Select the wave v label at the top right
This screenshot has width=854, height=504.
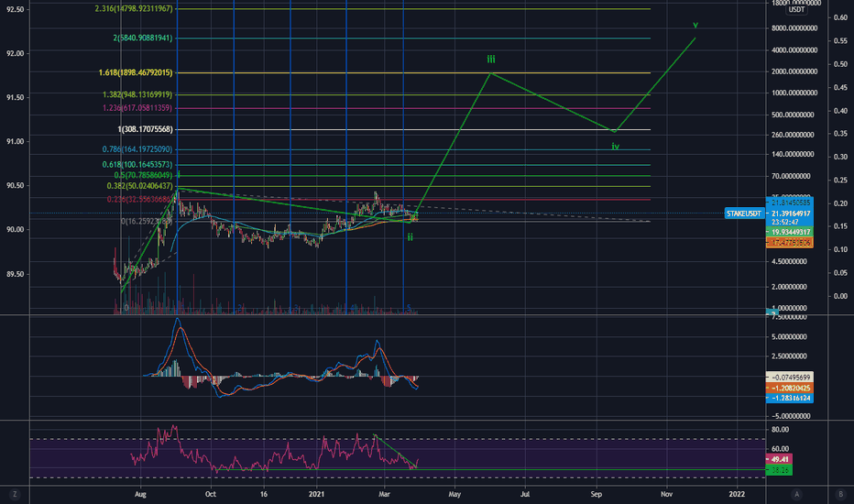(695, 25)
